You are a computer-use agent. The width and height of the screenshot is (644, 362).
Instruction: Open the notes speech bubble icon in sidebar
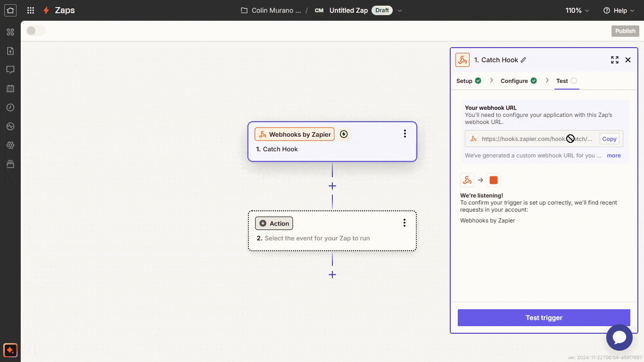coord(10,70)
